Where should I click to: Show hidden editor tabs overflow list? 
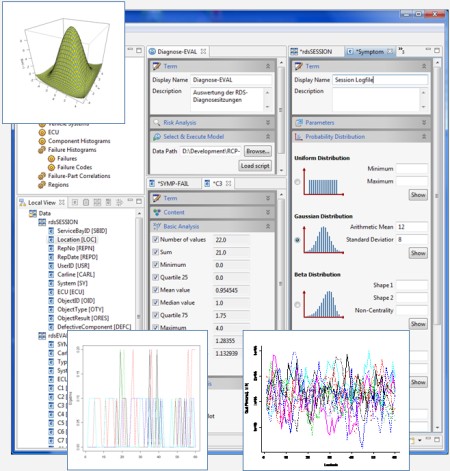pos(401,51)
